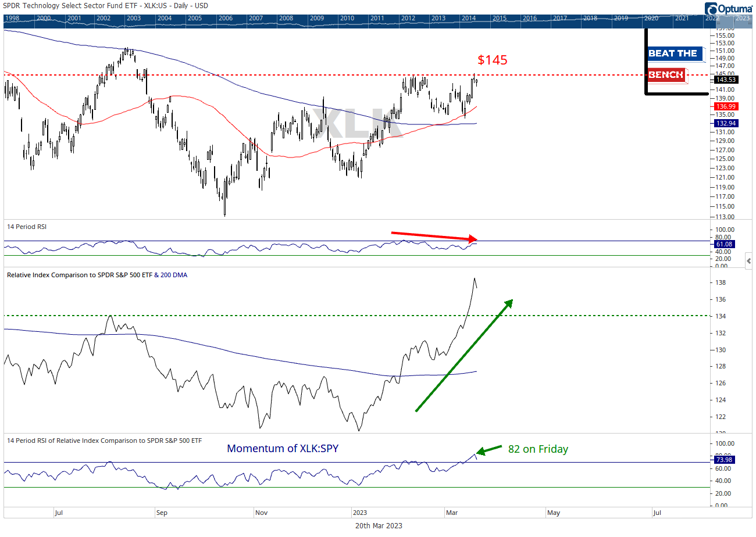Click the 'BEAT THE' blue logo banner
This screenshot has height=537, width=756.
675,54
